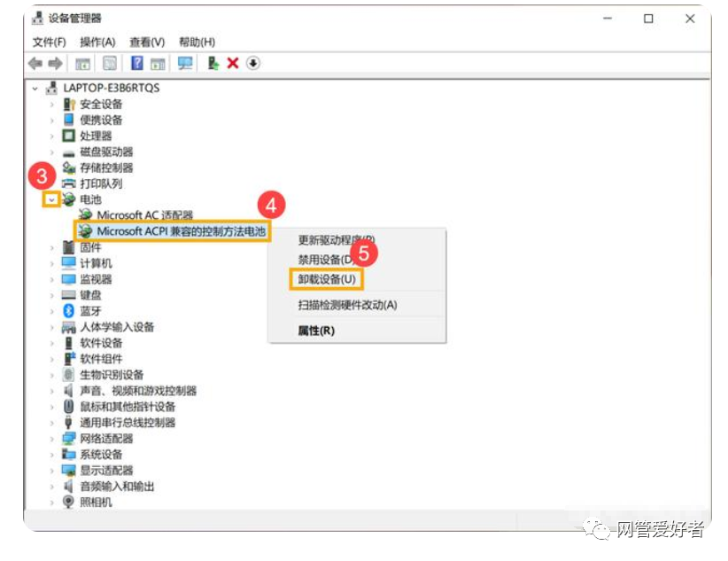The image size is (728, 561).
Task: Click the Microsoft AC 适配器 device icon
Action: (x=85, y=214)
